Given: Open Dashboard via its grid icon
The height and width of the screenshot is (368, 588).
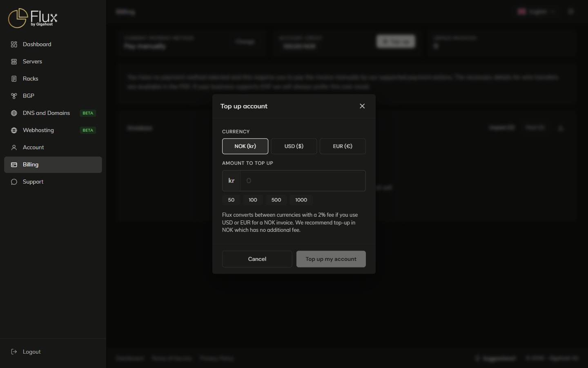Looking at the screenshot, I should coord(14,44).
